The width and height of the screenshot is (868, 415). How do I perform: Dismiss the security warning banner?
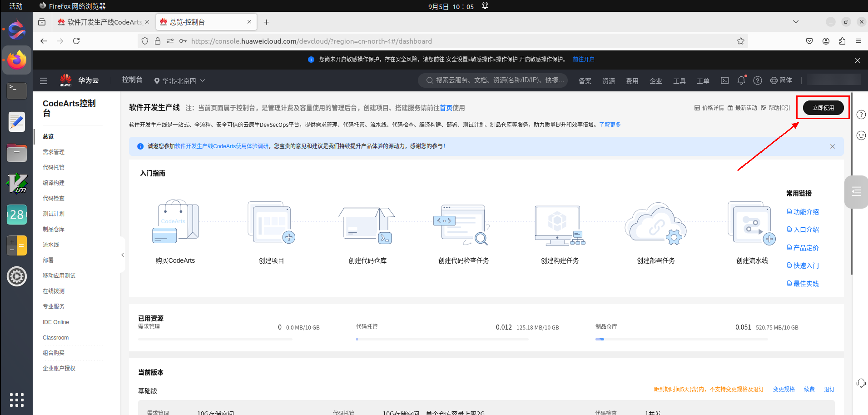(x=858, y=60)
